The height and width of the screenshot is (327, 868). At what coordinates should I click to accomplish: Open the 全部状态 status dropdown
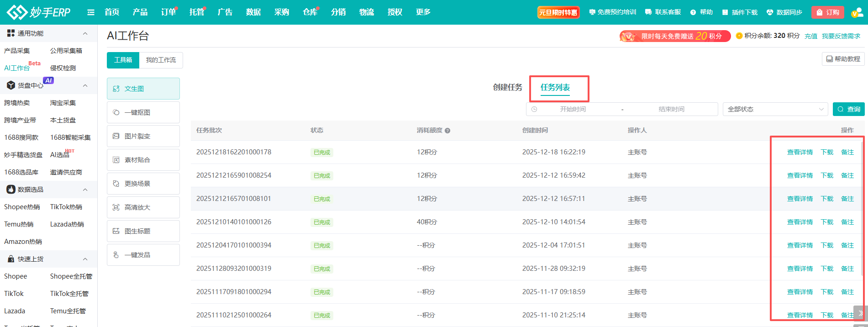[775, 109]
